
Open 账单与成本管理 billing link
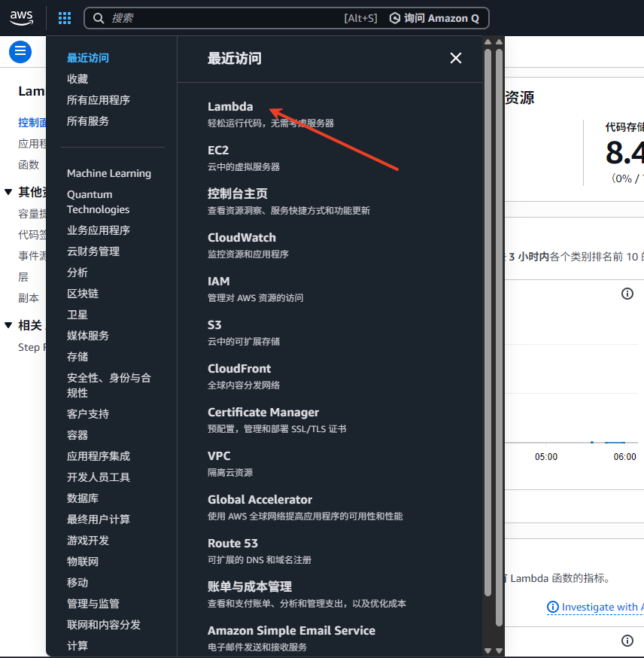pyautogui.click(x=250, y=586)
